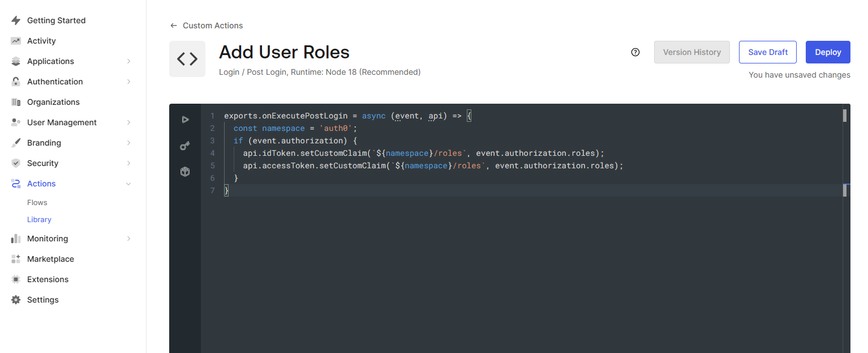
Task: Open Settings via the gear icon
Action: pos(16,299)
